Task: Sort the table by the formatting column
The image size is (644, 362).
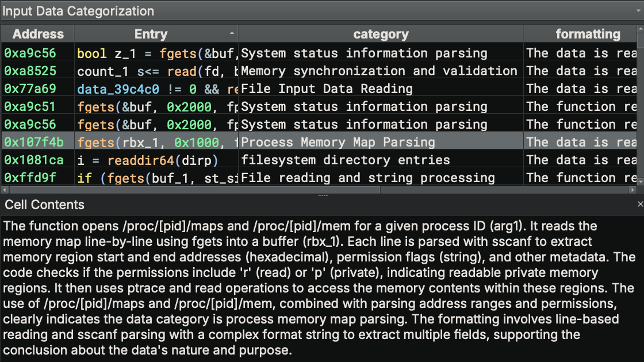Action: point(588,33)
